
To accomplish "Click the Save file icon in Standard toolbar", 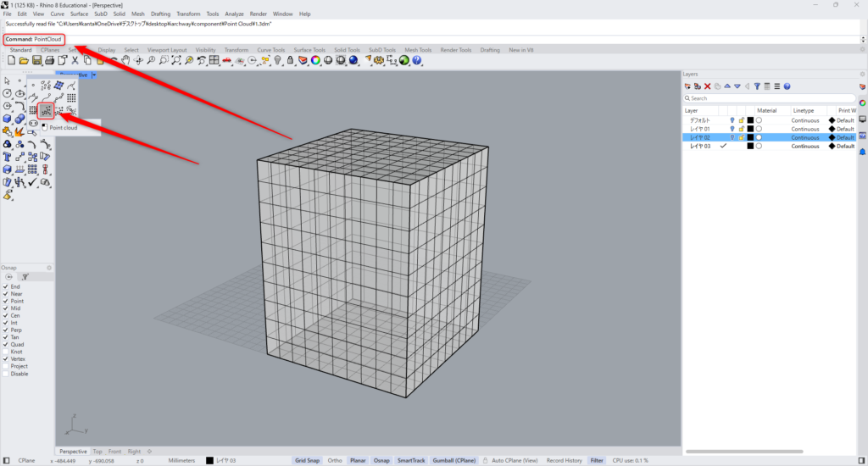I will pyautogui.click(x=36, y=60).
